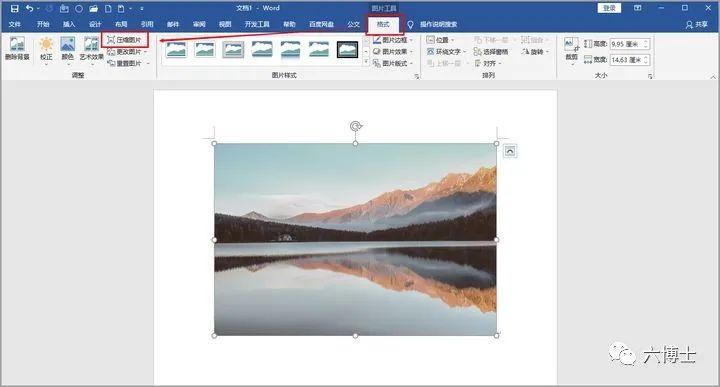
Task: Open 艺术效果 artistic effects gallery
Action: coord(91,49)
